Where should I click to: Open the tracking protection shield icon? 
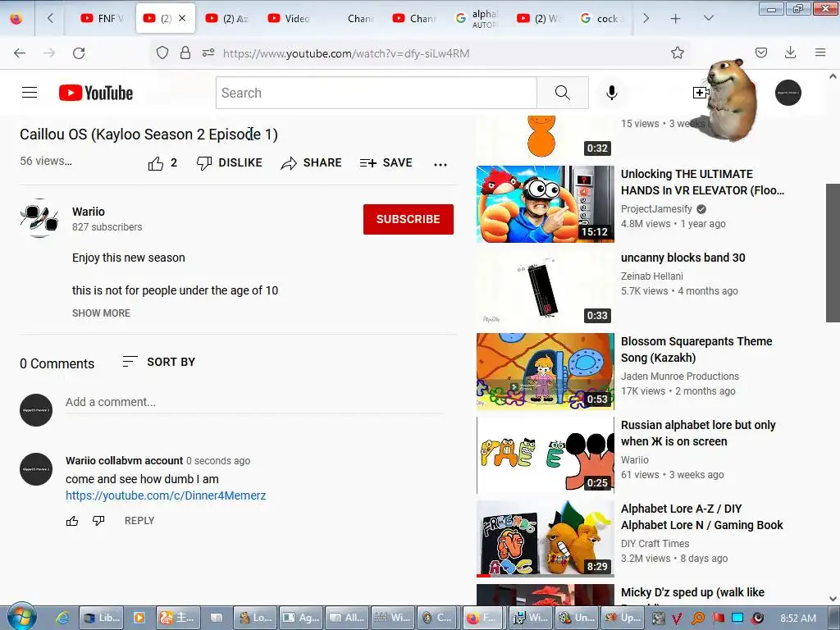click(162, 52)
